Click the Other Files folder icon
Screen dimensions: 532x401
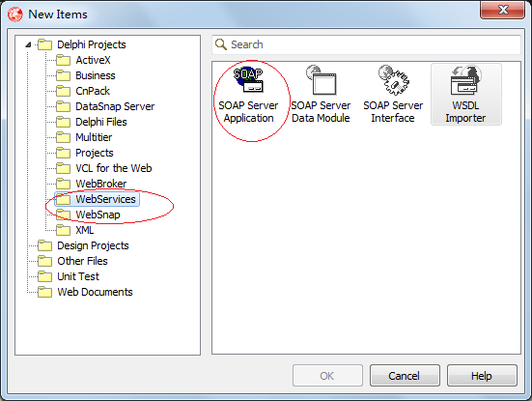(44, 261)
